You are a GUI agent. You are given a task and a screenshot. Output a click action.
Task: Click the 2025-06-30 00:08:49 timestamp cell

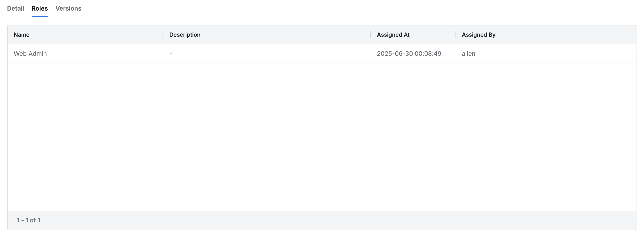click(x=409, y=54)
